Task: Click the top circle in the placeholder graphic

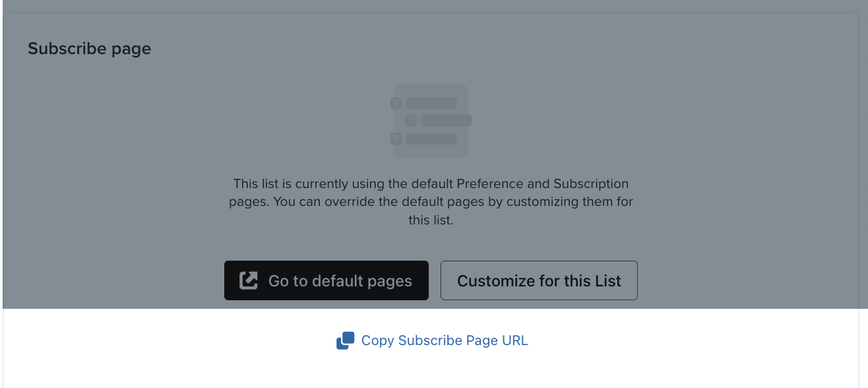Action: tap(396, 103)
